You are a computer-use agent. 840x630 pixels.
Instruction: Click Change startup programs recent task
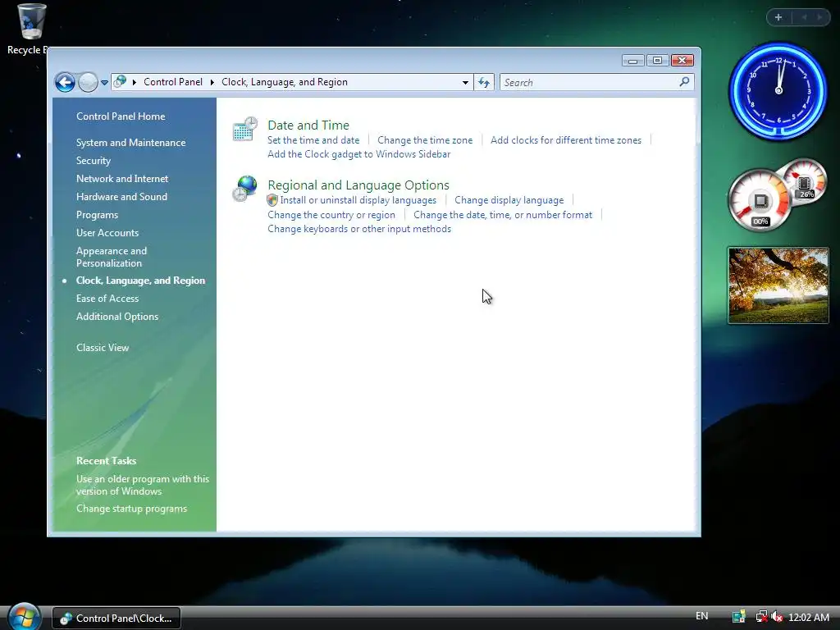[x=131, y=509]
